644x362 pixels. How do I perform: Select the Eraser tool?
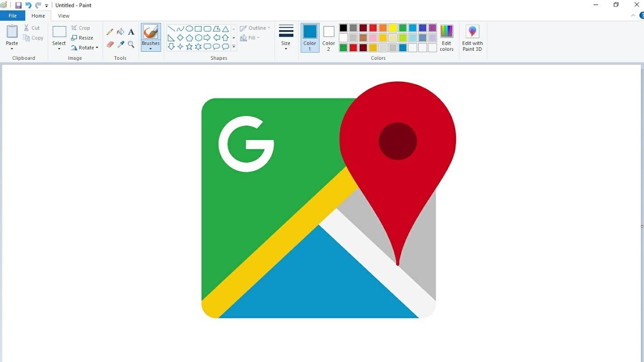[x=110, y=44]
